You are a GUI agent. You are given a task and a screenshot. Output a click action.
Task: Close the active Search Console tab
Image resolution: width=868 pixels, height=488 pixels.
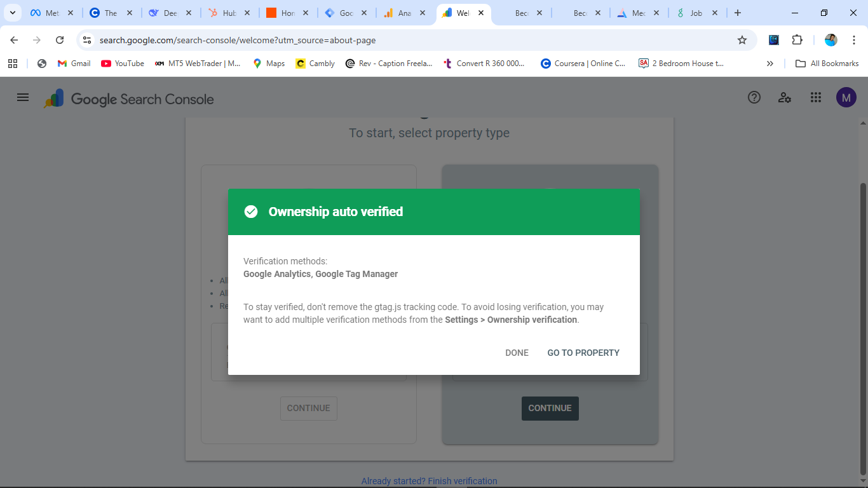(x=481, y=13)
